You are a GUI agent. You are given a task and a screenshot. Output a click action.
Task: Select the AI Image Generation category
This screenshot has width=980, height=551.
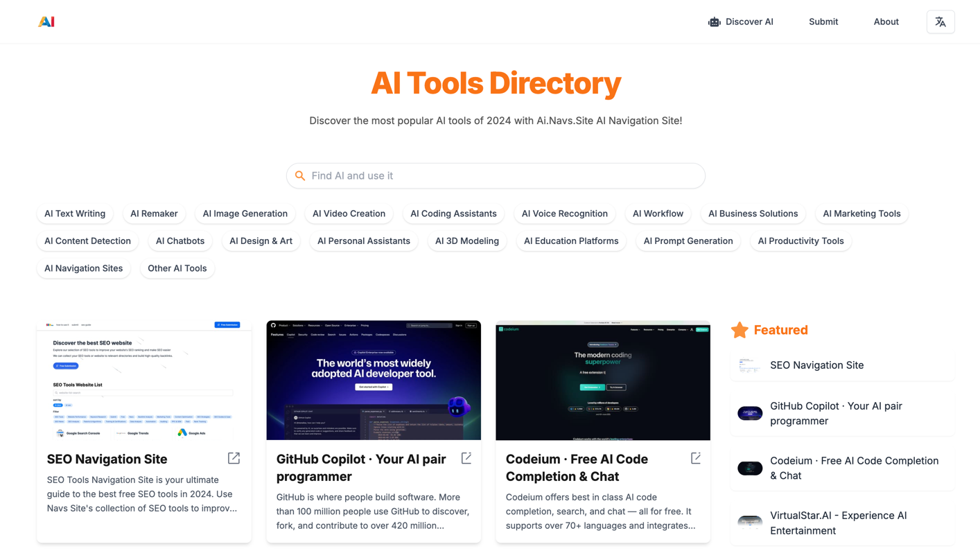tap(245, 213)
